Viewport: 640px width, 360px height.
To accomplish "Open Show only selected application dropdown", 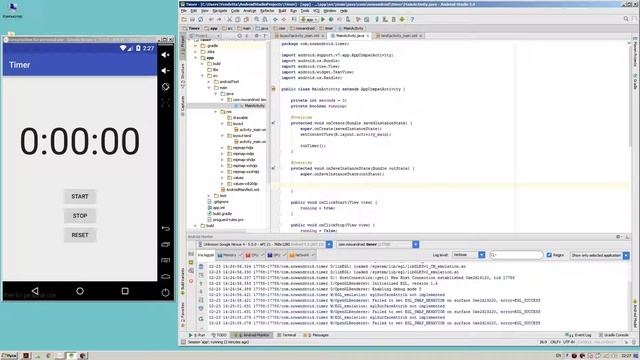I will (x=600, y=255).
